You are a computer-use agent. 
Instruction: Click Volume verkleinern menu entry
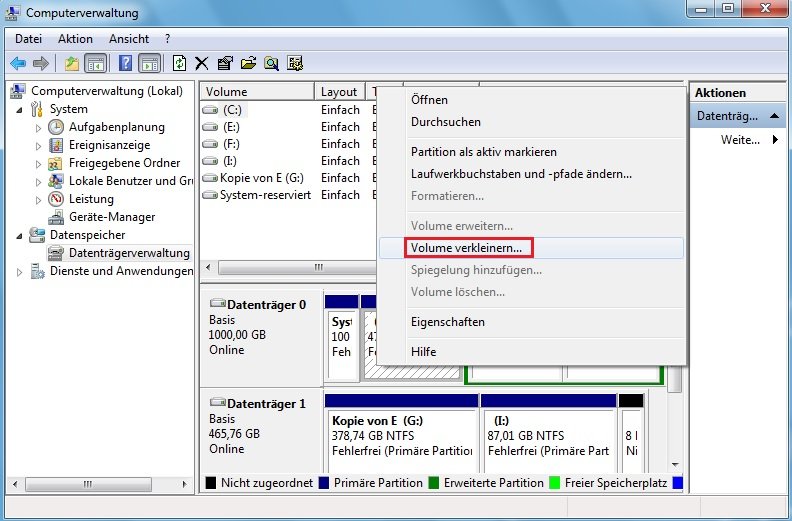[531, 248]
